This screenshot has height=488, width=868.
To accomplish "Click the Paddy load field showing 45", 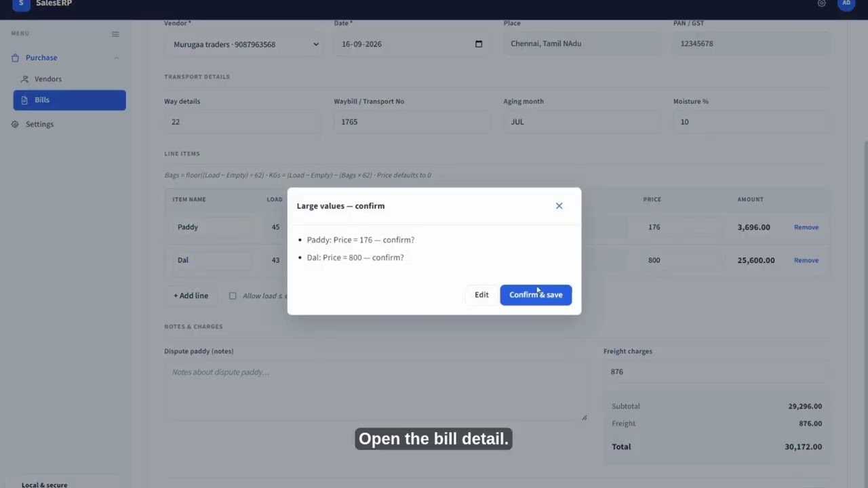I will (x=276, y=227).
